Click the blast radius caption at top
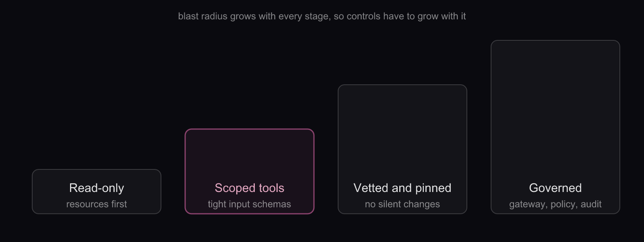This screenshot has height=242, width=644. [322, 17]
